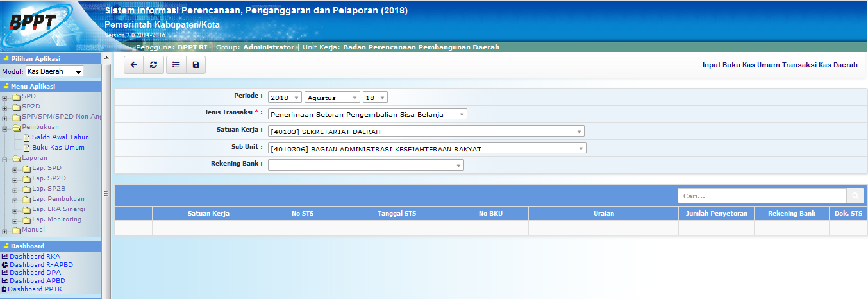The width and height of the screenshot is (868, 299).
Task: Open the Dashboard RKA link
Action: click(x=35, y=257)
